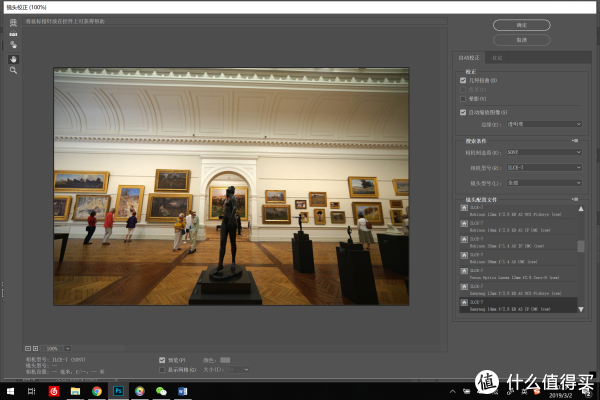Enable the 晕影 vignette checkbox
Image resolution: width=600 pixels, height=400 pixels.
[463, 99]
